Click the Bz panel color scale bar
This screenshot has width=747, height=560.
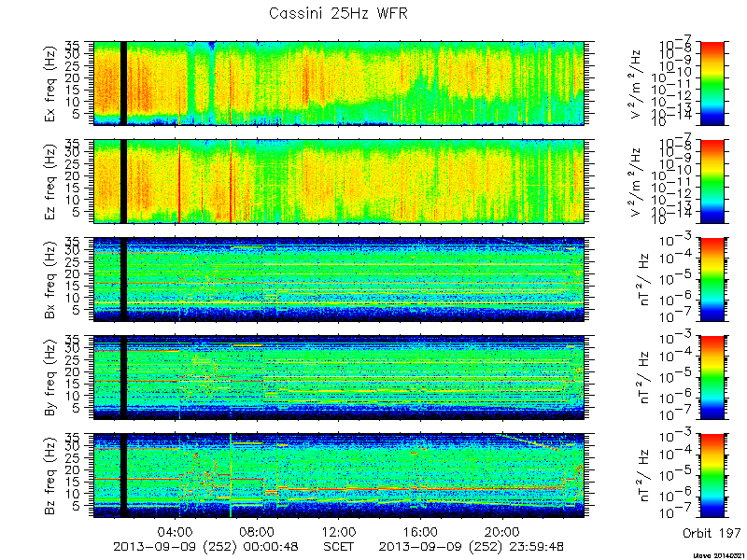tap(712, 476)
